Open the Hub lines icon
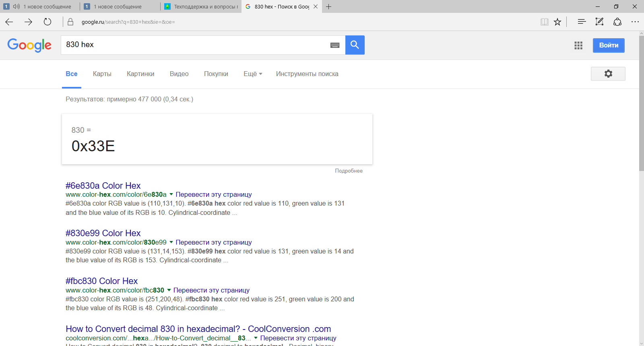The height and width of the screenshot is (346, 644). pyautogui.click(x=582, y=22)
